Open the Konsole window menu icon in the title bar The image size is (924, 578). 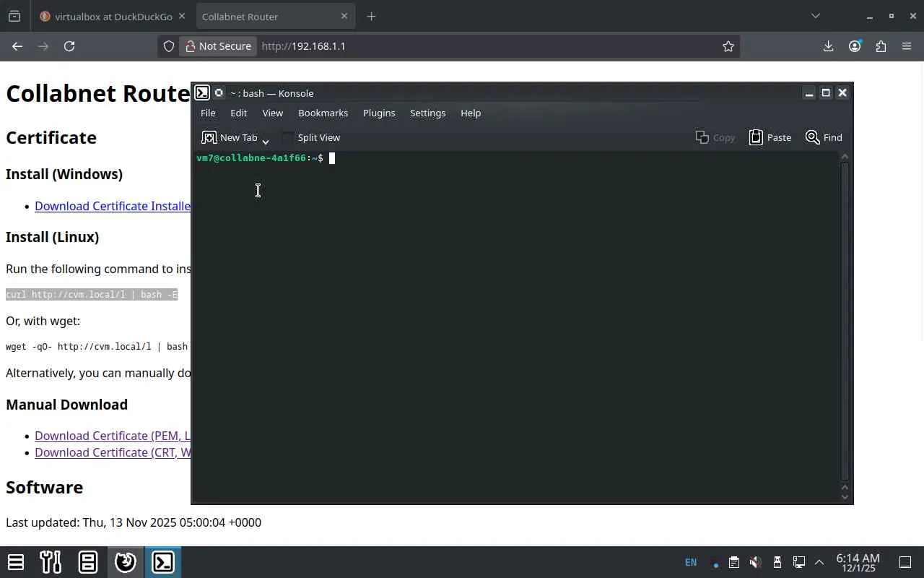[x=202, y=92]
